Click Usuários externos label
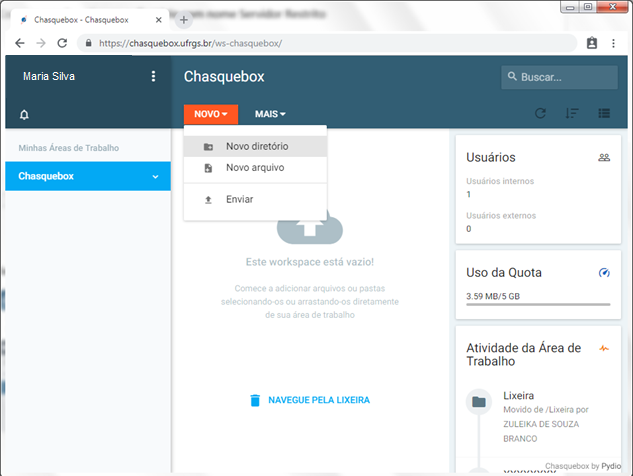This screenshot has width=633, height=476. coord(501,216)
